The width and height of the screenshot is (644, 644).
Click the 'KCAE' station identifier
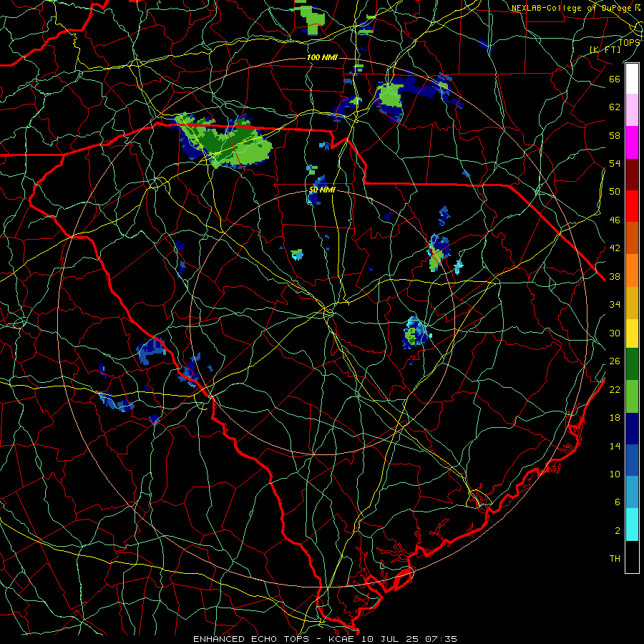(x=341, y=639)
